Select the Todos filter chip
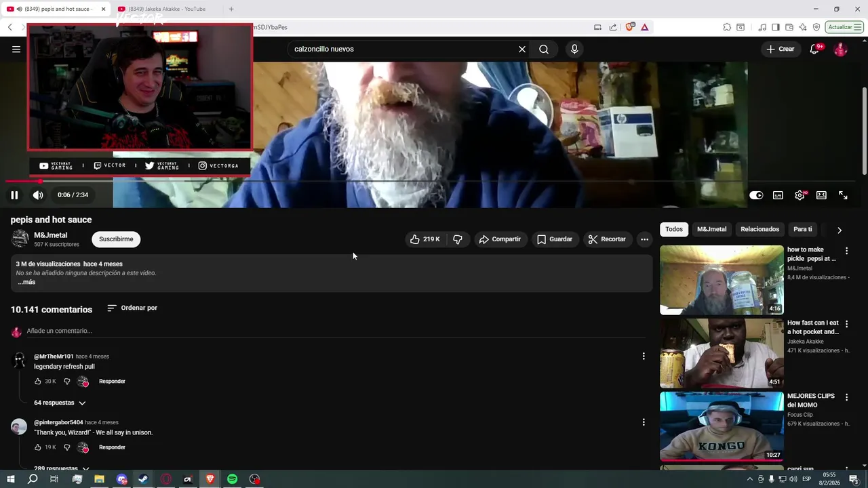This screenshot has width=868, height=488. coord(674,229)
